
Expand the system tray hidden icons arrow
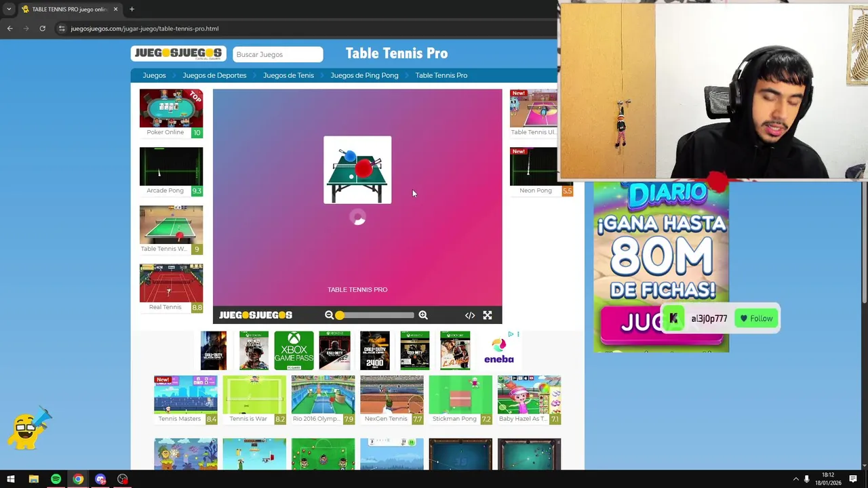click(795, 479)
